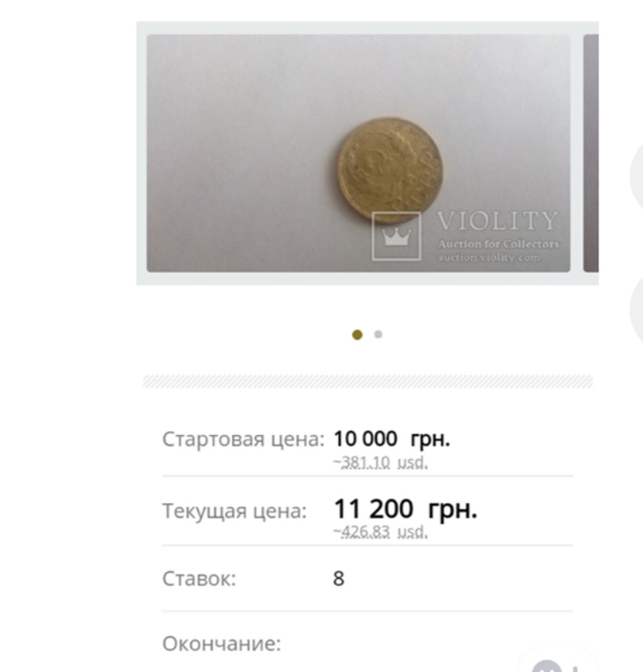This screenshot has height=672, width=643.
Task: Click the Окончание label
Action: coord(221,644)
